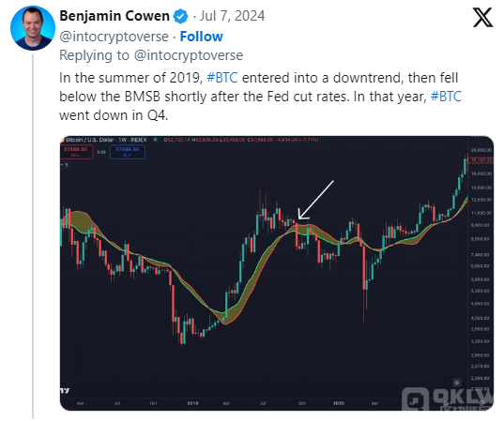Open the first #BTC hashtag
504x421 pixels.
pyautogui.click(x=222, y=78)
